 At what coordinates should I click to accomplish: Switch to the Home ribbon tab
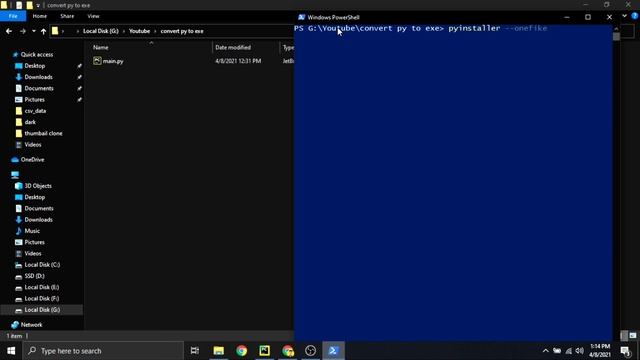point(40,16)
